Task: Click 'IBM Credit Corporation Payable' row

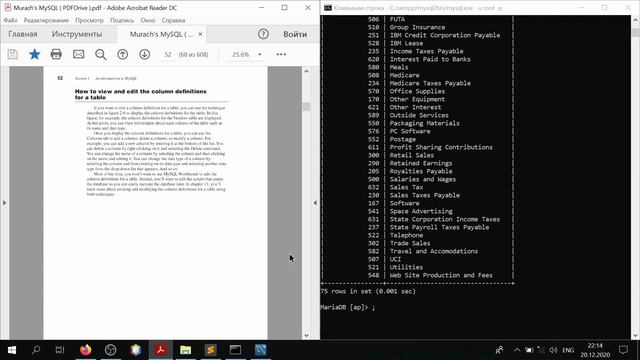Action: 445,35
